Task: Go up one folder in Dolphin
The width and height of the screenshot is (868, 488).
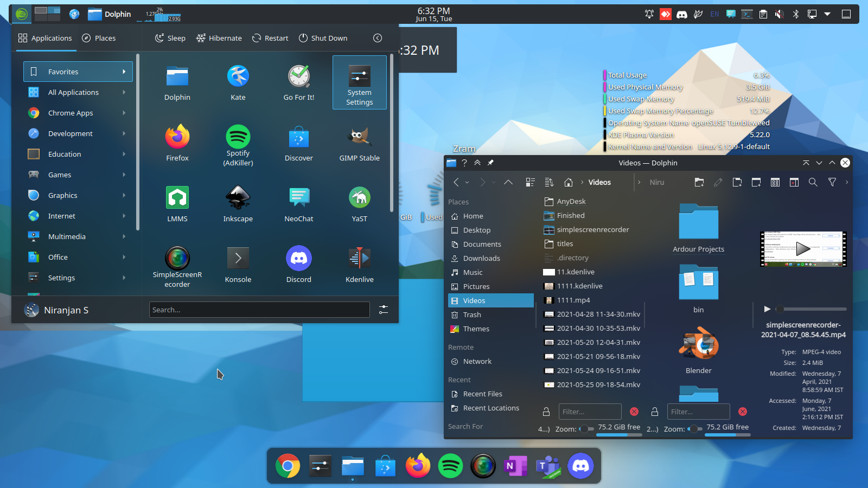Action: [508, 182]
